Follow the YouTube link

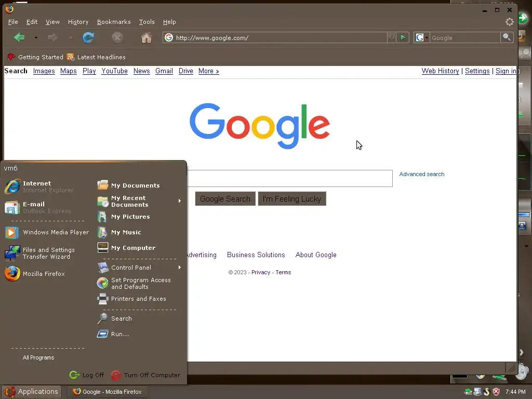tap(114, 71)
